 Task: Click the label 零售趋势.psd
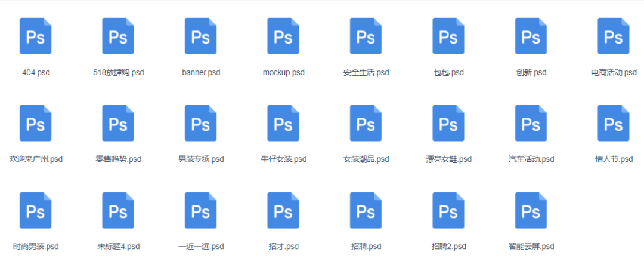[x=118, y=159]
